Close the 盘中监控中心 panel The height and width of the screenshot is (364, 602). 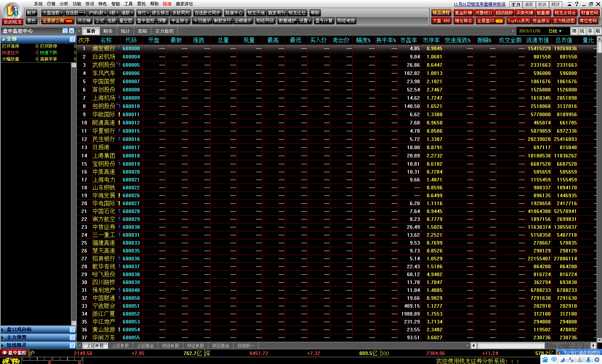click(72, 31)
